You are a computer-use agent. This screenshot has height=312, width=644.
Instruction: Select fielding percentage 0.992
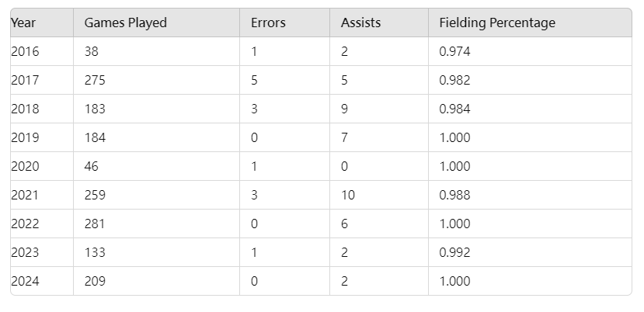tap(454, 252)
